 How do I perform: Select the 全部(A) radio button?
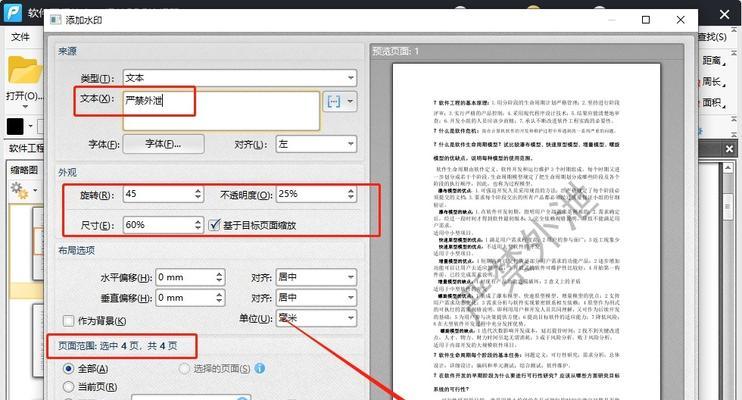69,368
